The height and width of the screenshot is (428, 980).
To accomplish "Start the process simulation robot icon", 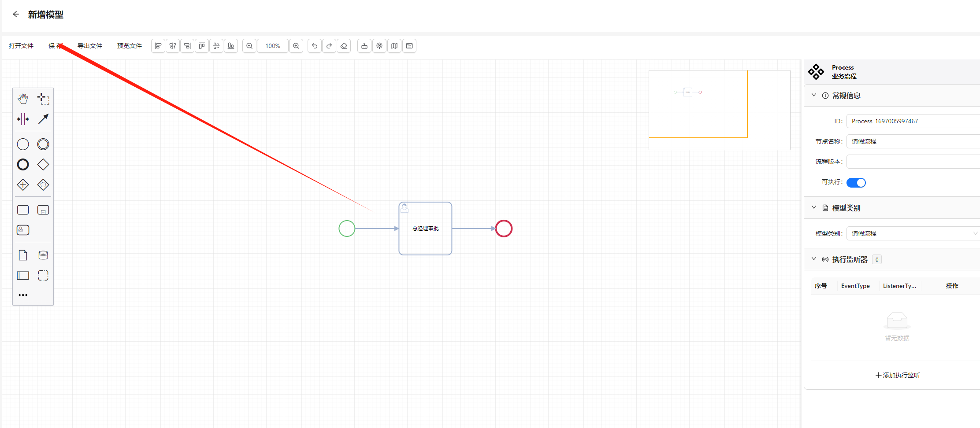I will click(x=364, y=46).
